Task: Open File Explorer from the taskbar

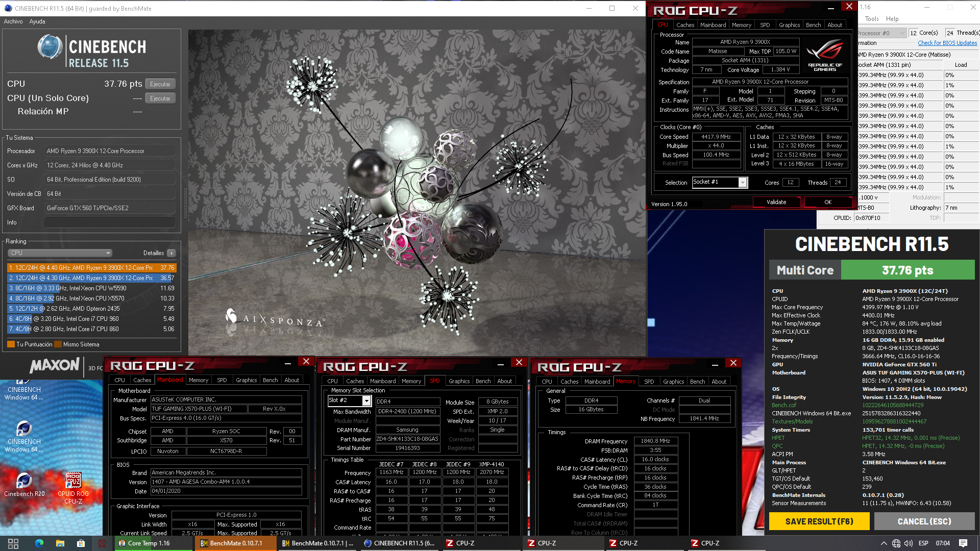Action: 60,543
